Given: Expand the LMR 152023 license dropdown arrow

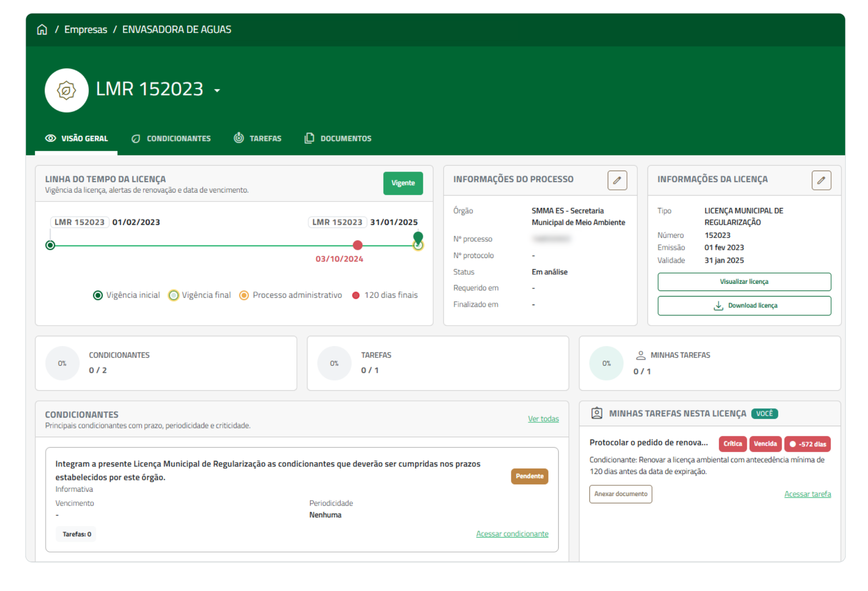Looking at the screenshot, I should click(x=217, y=91).
